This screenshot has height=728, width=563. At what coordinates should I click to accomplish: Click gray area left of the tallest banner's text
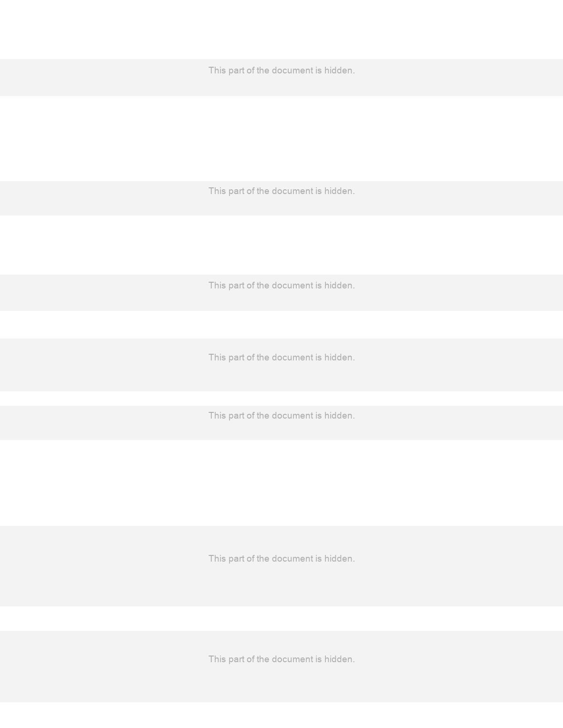104,566
